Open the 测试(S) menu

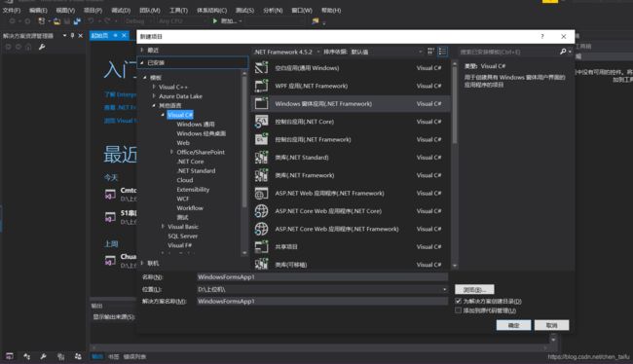[244, 10]
